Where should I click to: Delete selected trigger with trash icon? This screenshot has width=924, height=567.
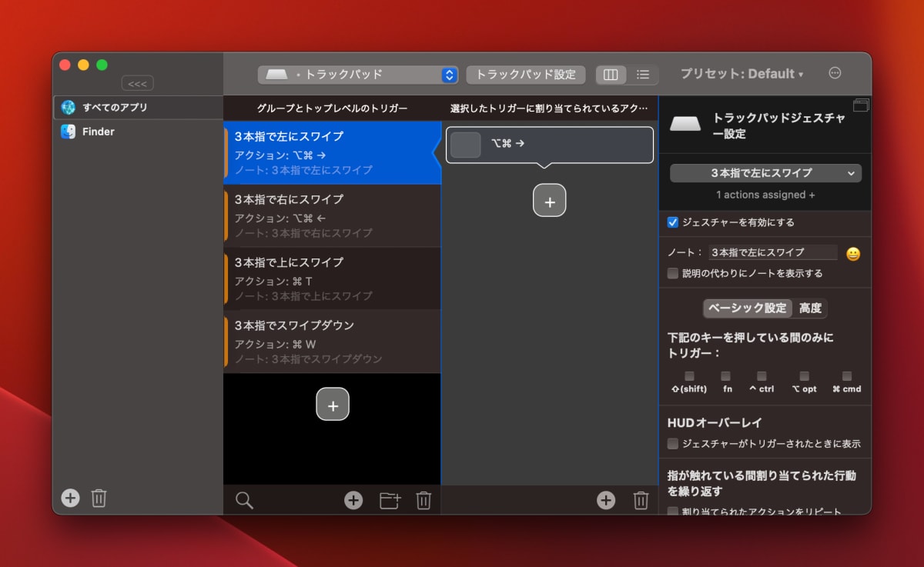click(x=423, y=500)
